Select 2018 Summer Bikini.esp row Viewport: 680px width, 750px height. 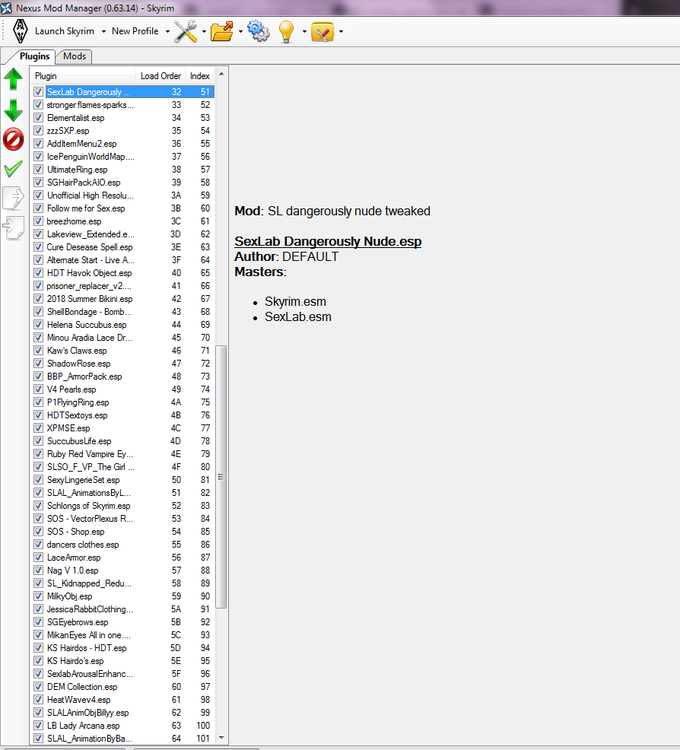tap(123, 298)
